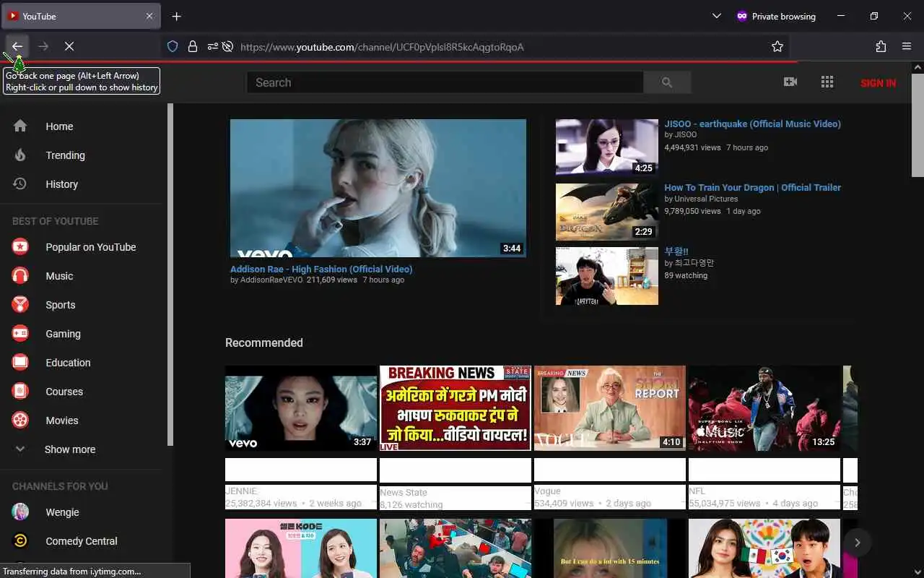Play Addison Rae High Fashion thumbnail

point(378,188)
